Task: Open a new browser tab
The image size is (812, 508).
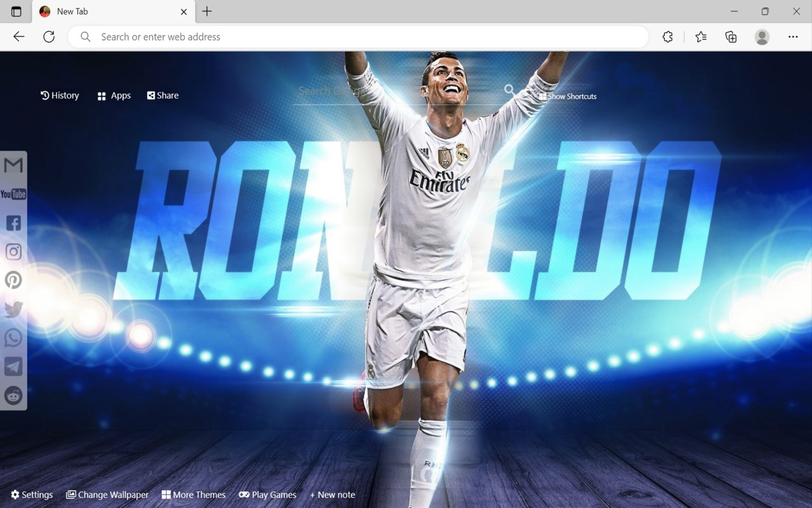Action: pos(207,11)
